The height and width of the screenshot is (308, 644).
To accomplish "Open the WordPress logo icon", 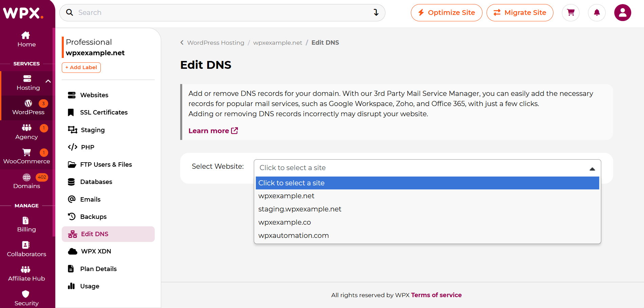I will pos(29,103).
